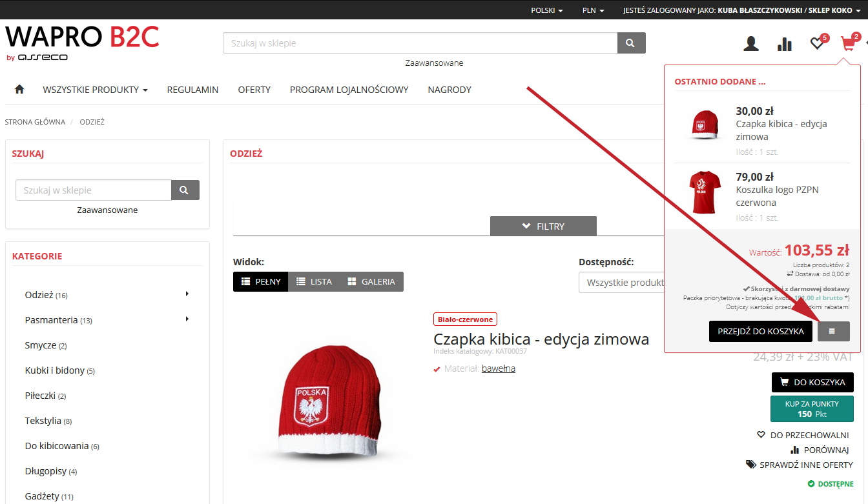The image size is (868, 504).
Task: Open the Kubki i bidony category
Action: click(60, 370)
